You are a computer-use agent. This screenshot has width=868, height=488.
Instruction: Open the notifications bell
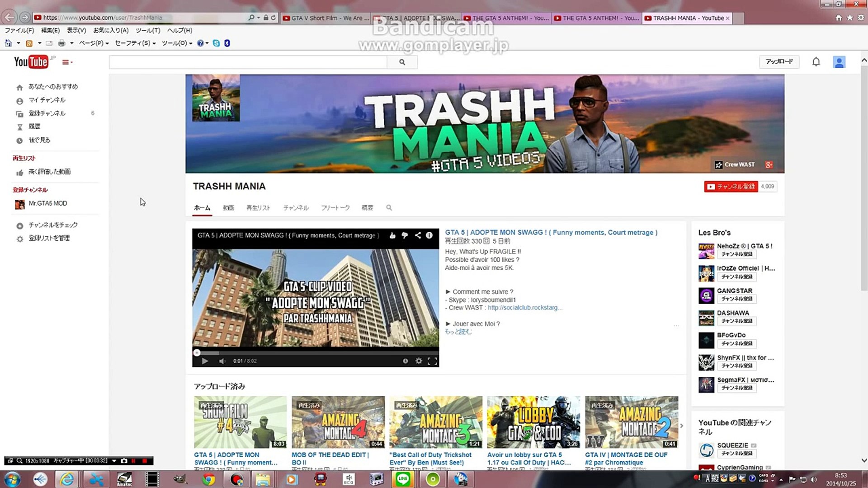816,62
